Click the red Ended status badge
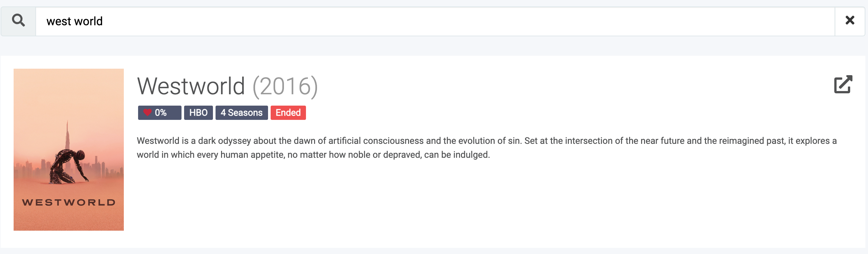This screenshot has width=868, height=254. click(288, 113)
